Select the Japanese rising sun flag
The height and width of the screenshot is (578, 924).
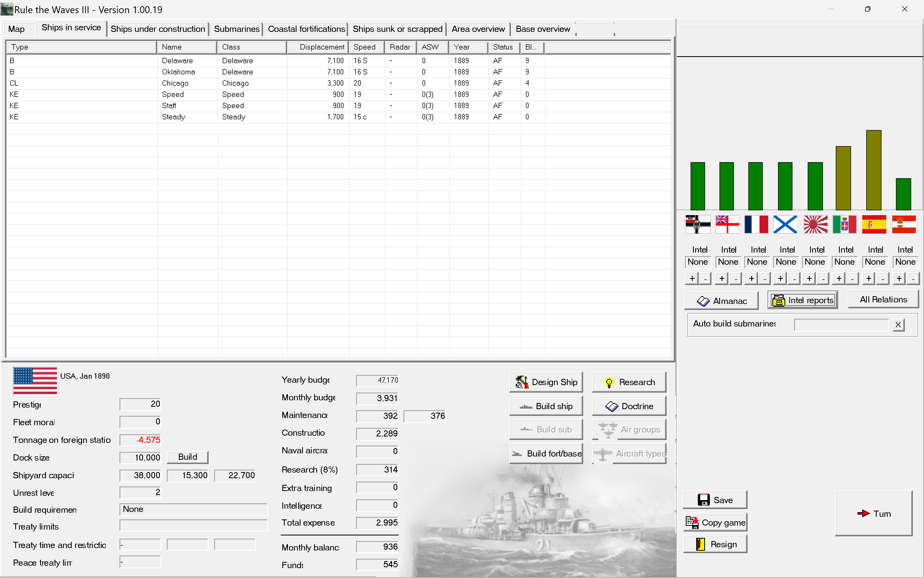[x=815, y=224]
